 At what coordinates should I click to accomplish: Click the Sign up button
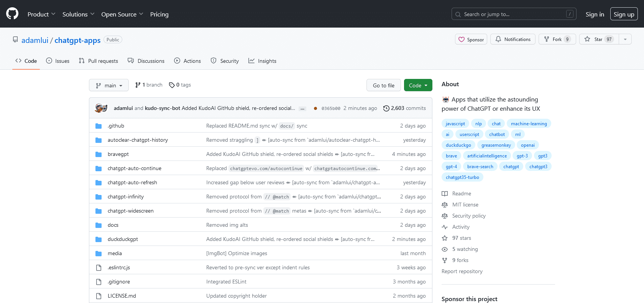[x=624, y=14]
